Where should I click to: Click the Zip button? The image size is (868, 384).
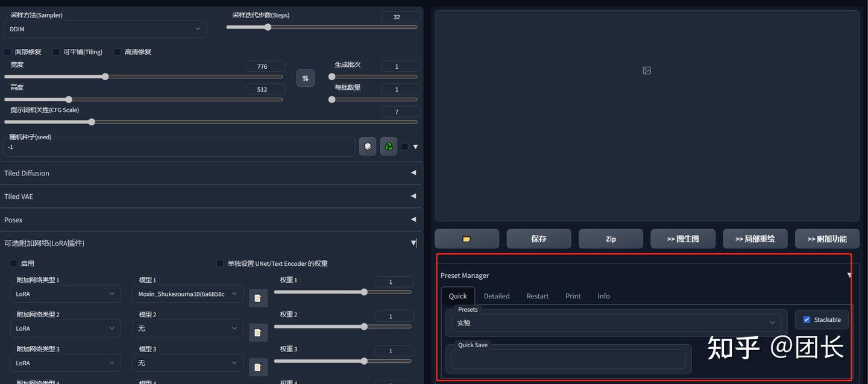tap(611, 239)
